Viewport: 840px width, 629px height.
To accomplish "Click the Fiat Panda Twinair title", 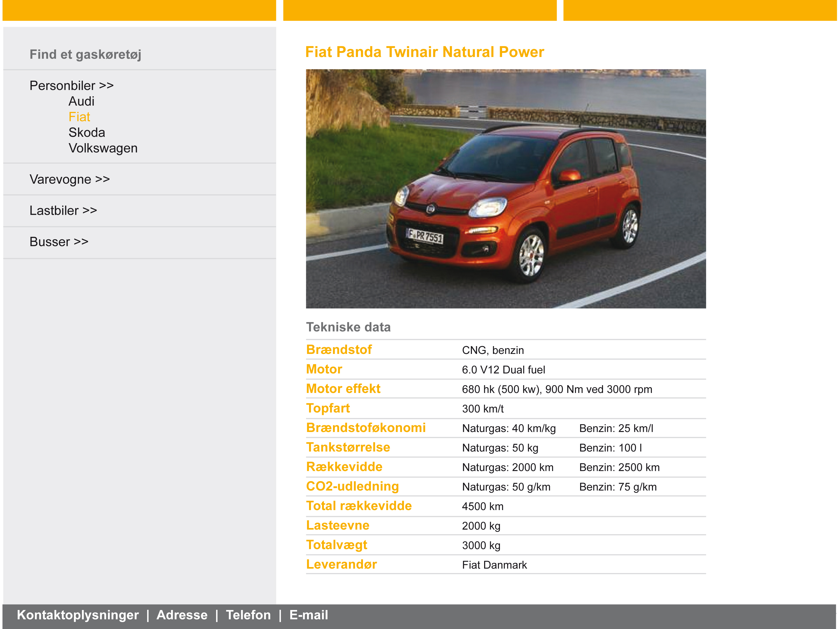I will tap(424, 52).
